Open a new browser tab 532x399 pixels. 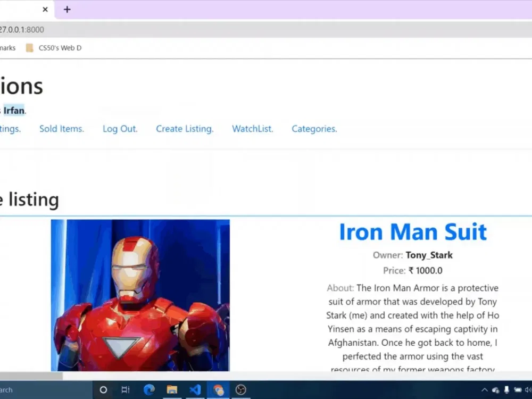[67, 10]
